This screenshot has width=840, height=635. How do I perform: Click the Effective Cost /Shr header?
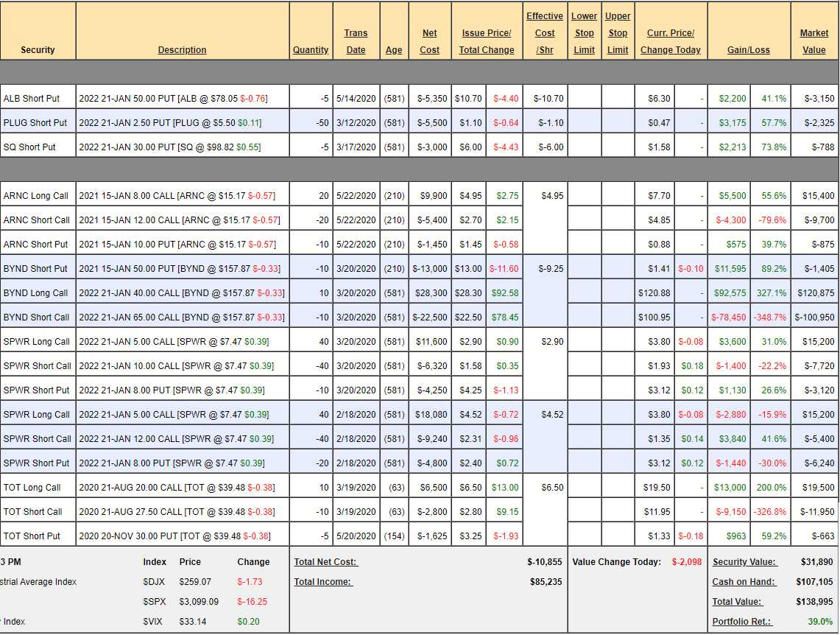(545, 33)
